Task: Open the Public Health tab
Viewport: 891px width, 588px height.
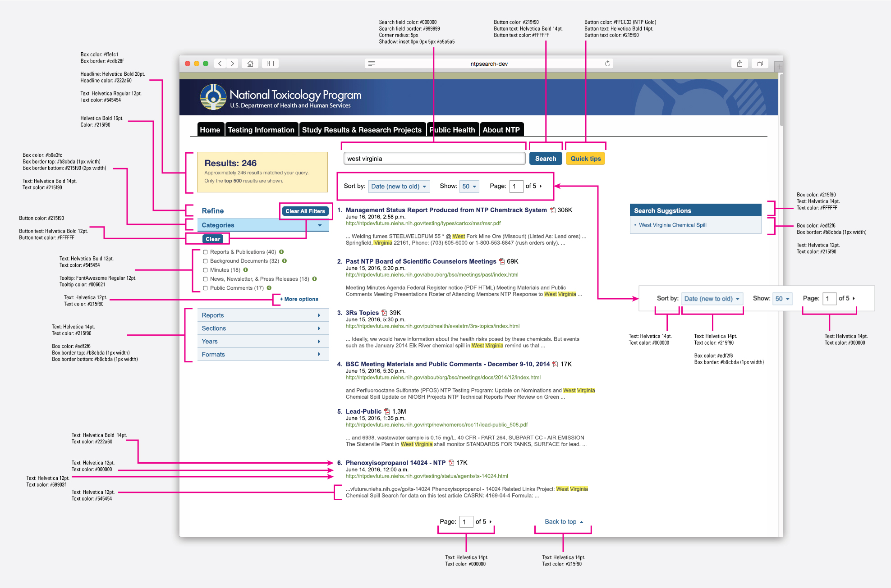Action: (x=452, y=130)
